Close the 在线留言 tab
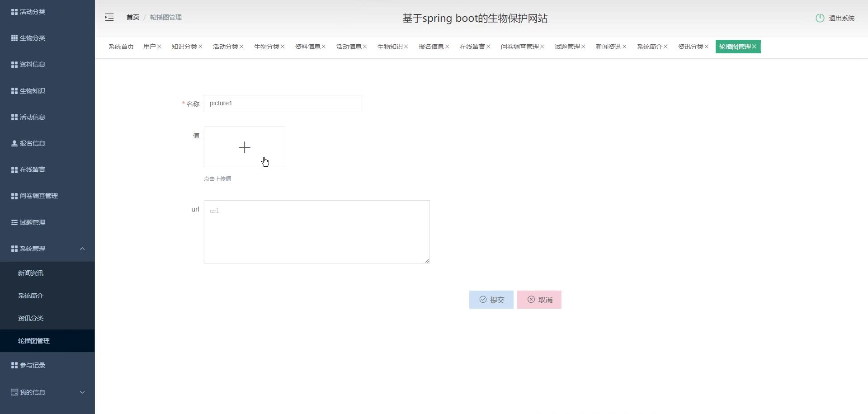This screenshot has height=414, width=868. [488, 47]
